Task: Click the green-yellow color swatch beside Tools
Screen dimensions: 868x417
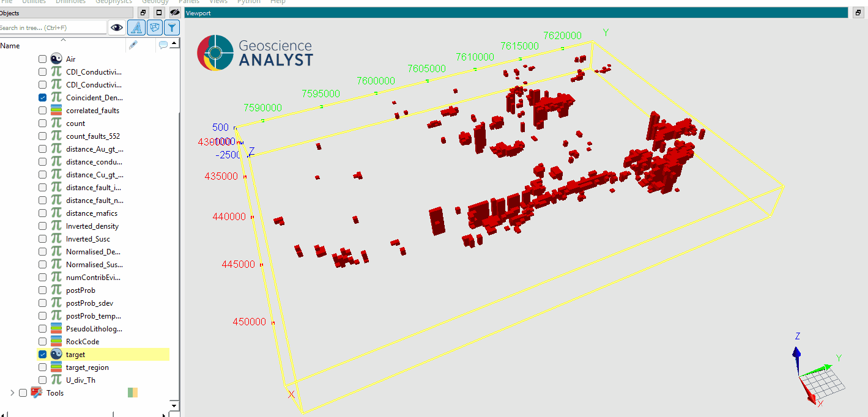Action: coord(133,393)
